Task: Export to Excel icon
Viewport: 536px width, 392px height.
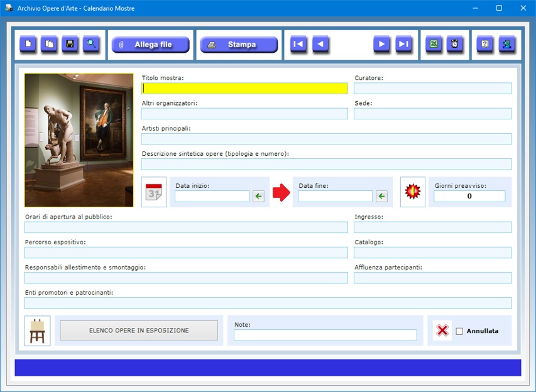Action: tap(434, 44)
